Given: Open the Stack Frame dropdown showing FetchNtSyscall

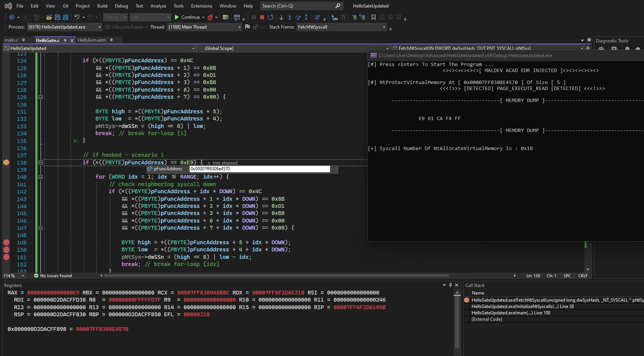Looking at the screenshot, I should point(341,27).
